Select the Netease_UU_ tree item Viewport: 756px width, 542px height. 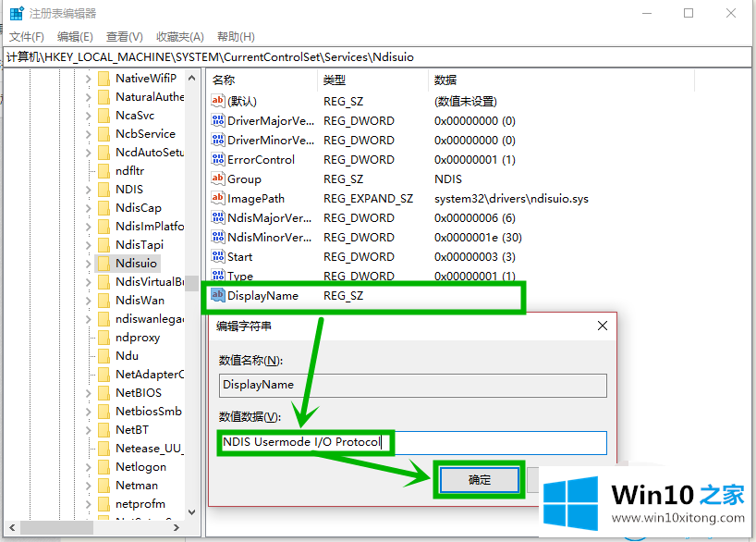click(x=149, y=449)
